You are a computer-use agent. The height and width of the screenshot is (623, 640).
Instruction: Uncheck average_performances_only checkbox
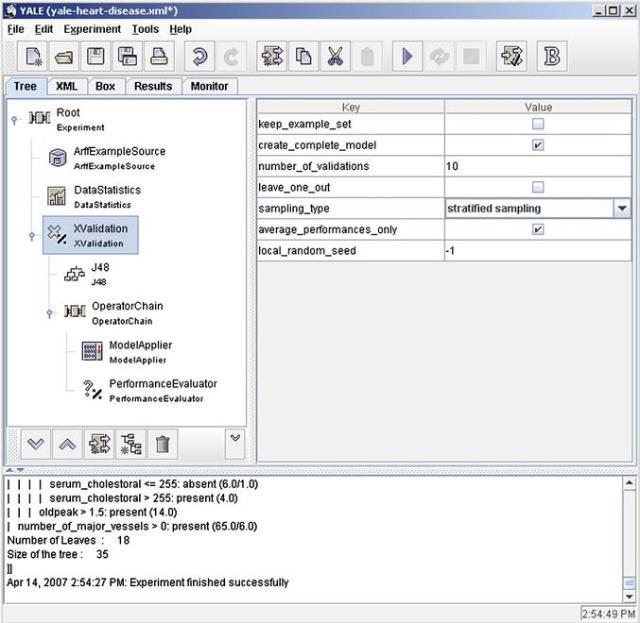pos(538,229)
